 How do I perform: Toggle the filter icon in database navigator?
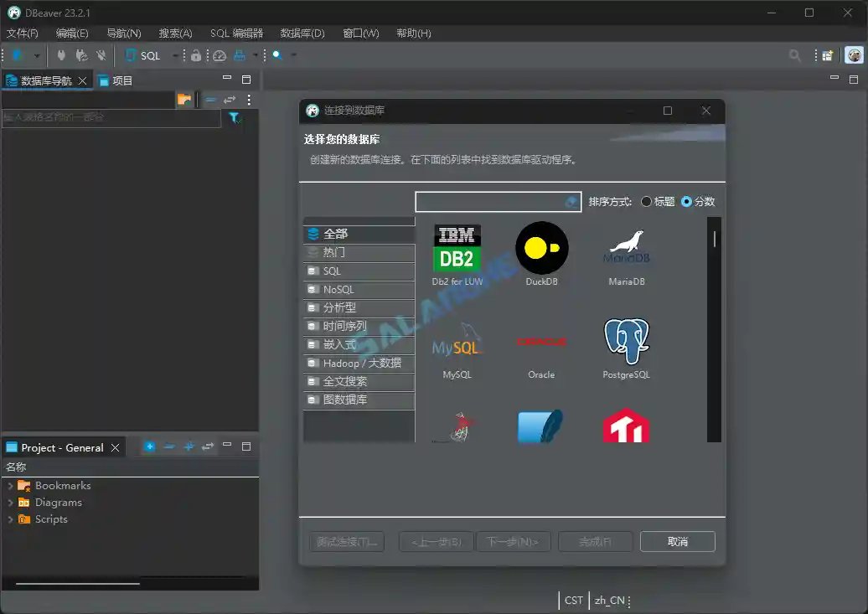click(235, 118)
